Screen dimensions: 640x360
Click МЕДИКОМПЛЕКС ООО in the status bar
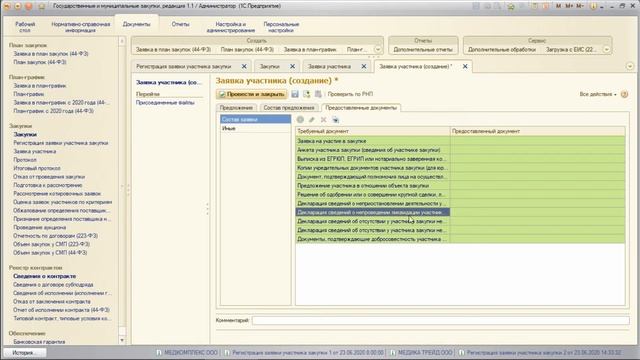click(x=187, y=352)
